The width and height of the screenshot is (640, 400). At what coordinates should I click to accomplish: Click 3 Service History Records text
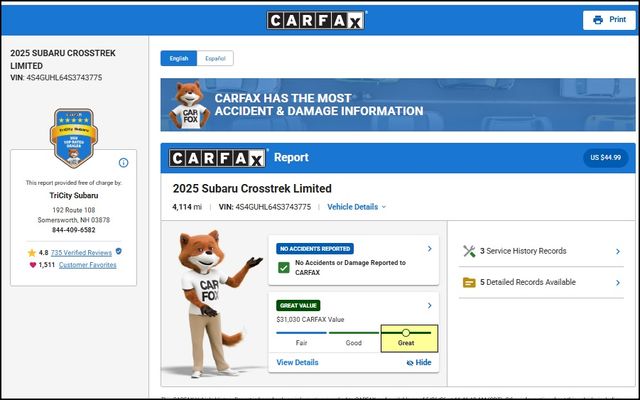[x=523, y=251]
